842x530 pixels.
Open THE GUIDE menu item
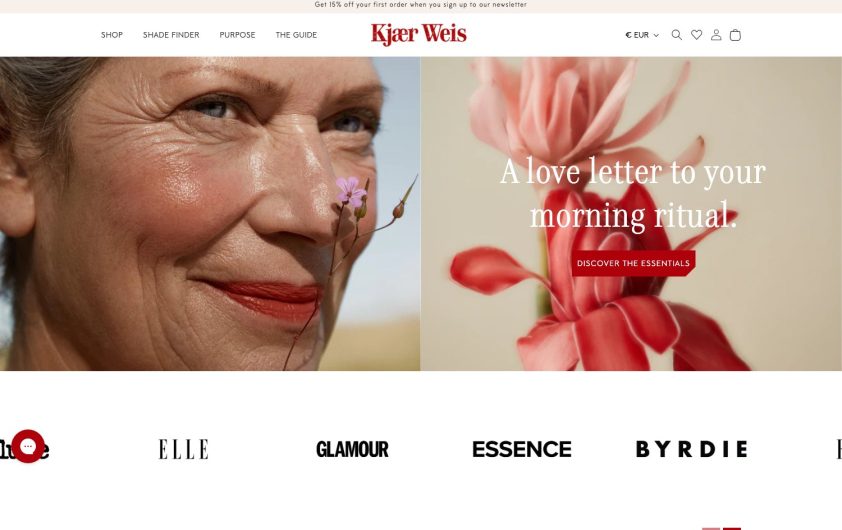pyautogui.click(x=296, y=35)
